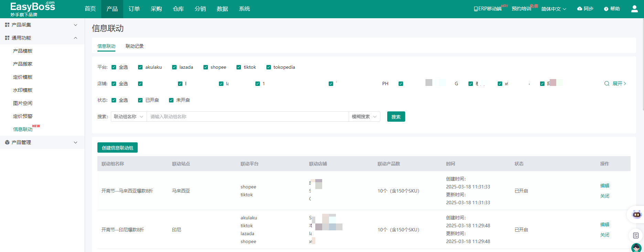644x252 pixels.
Task: Switch to the 联动记录 tab
Action: (x=135, y=46)
